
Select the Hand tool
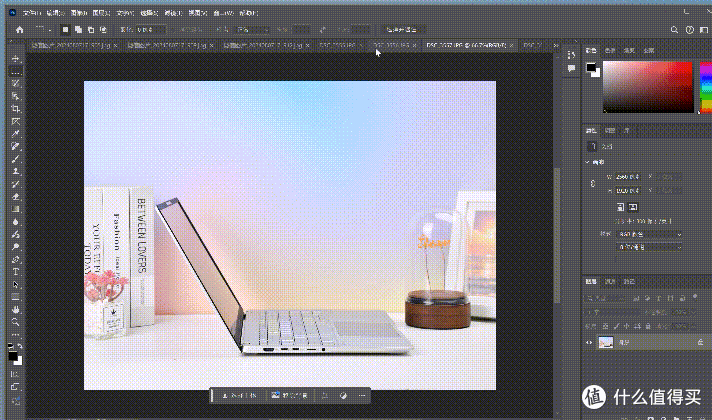tap(15, 309)
